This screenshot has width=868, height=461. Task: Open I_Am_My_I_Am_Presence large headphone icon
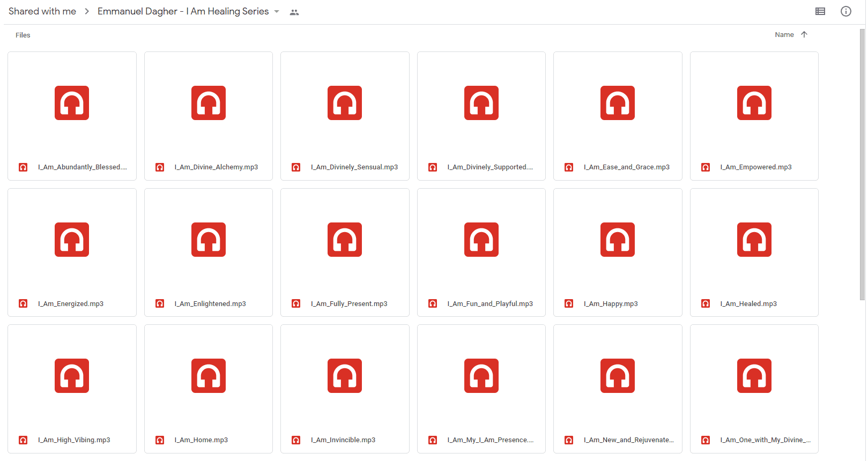(481, 376)
